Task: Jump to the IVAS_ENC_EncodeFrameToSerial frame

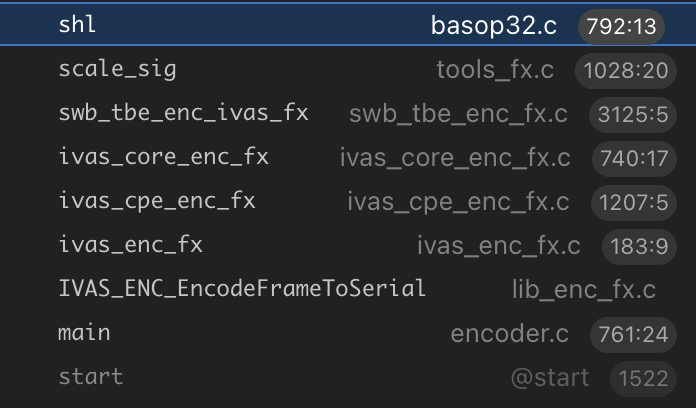Action: [242, 289]
